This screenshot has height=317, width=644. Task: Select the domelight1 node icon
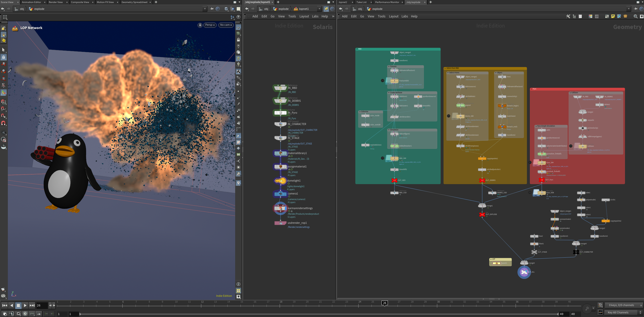tap(280, 181)
